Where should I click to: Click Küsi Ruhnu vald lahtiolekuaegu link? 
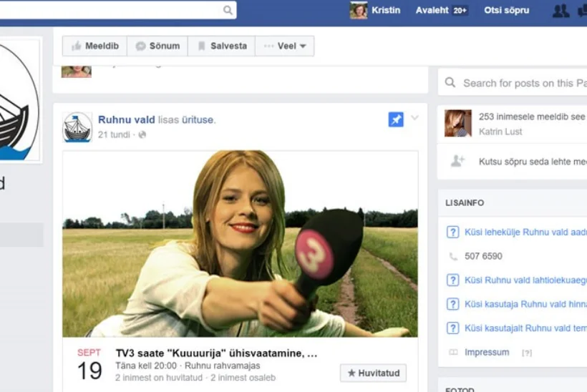click(525, 280)
